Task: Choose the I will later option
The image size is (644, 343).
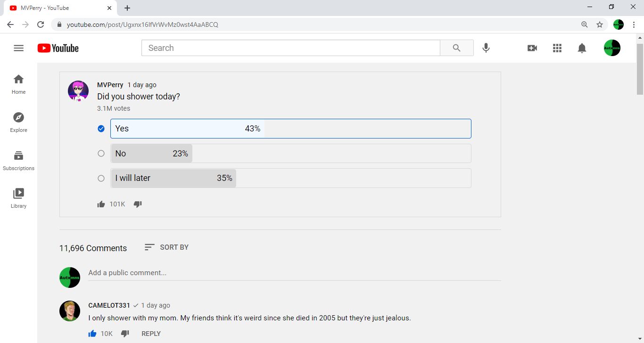Action: 290,178
